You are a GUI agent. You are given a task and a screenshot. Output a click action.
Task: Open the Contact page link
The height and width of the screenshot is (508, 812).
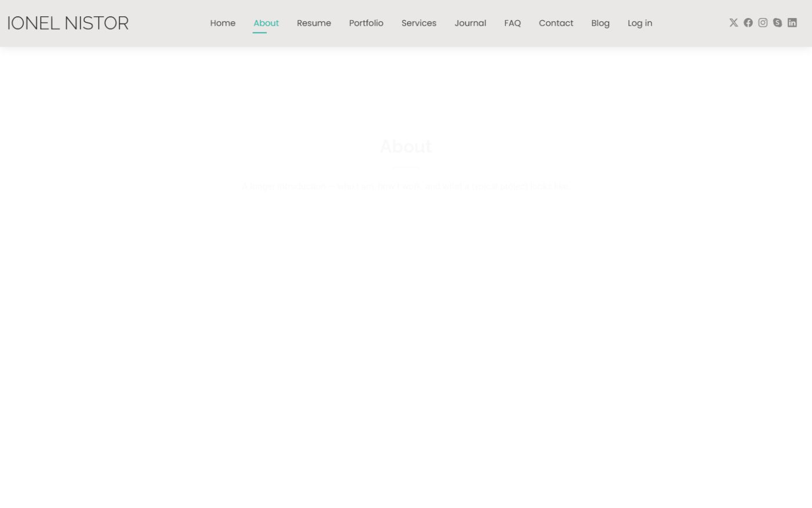point(556,23)
